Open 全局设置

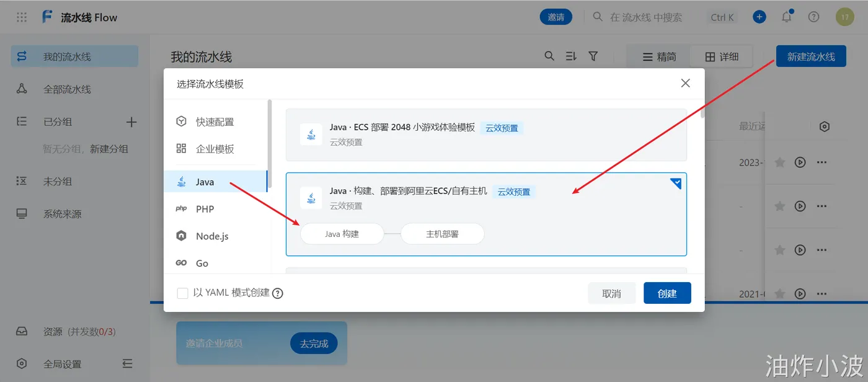62,364
